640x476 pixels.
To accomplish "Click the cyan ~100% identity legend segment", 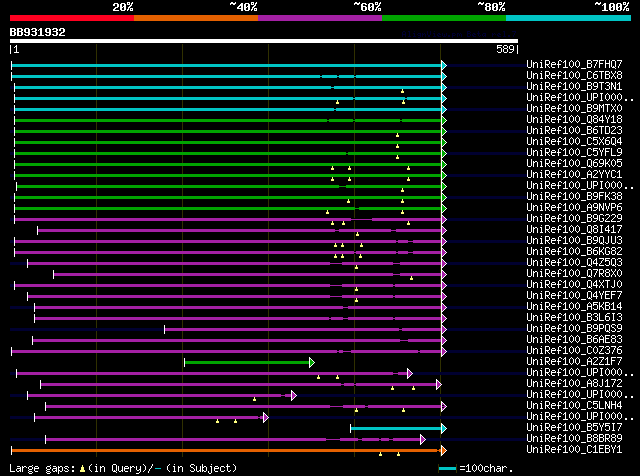I will [569, 18].
